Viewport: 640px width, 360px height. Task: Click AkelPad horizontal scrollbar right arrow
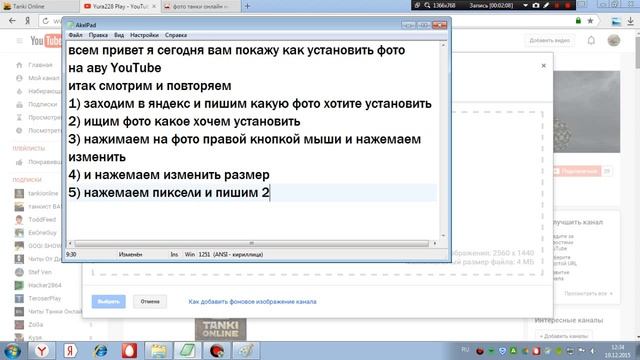[435, 243]
